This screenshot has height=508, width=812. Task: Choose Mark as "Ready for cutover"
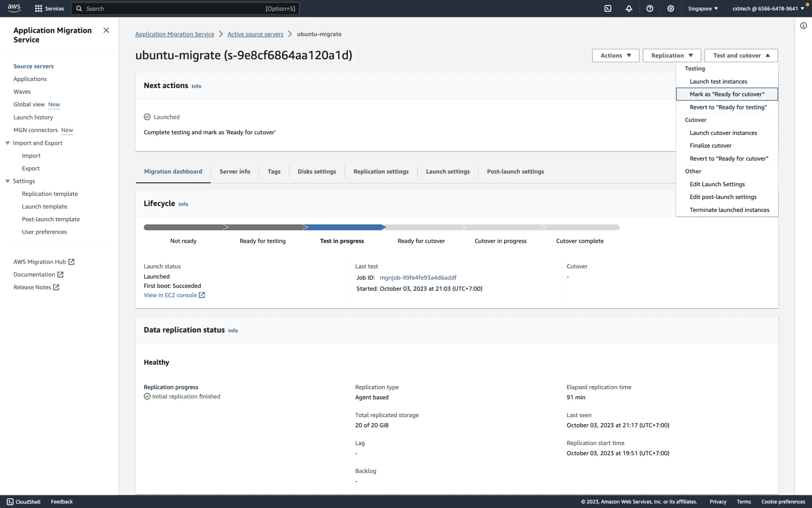pyautogui.click(x=727, y=94)
